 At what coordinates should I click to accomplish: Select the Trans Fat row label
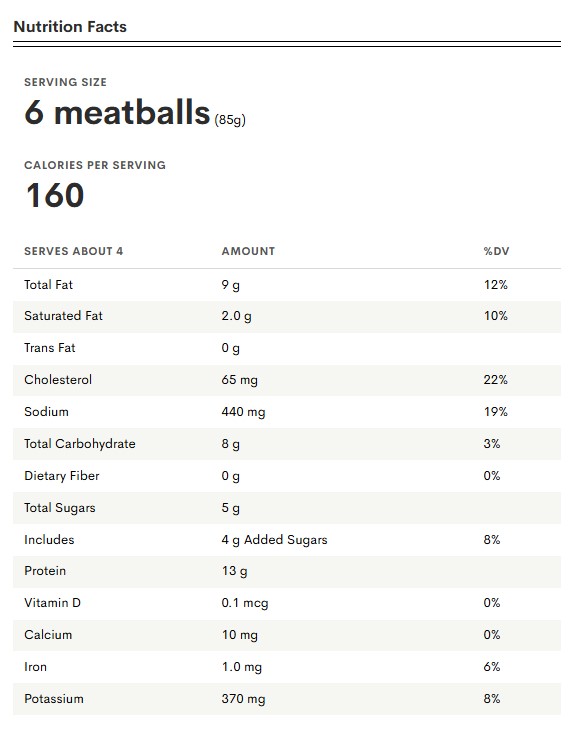pos(50,348)
